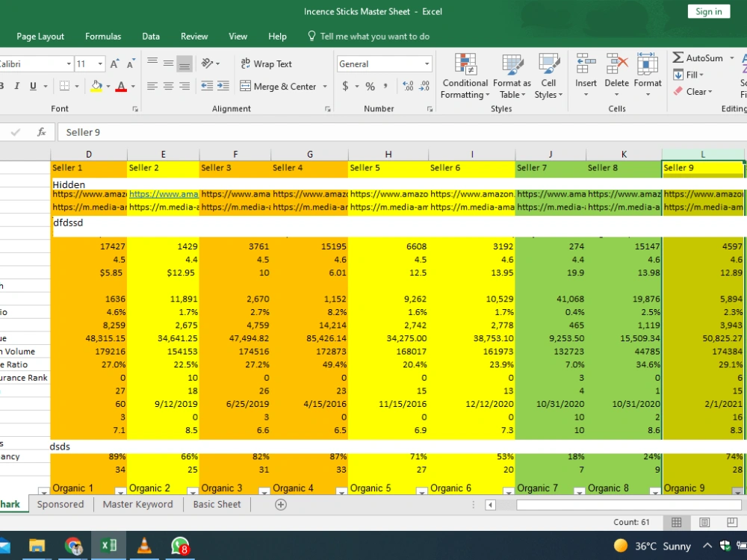Click Sign in button
747x560 pixels.
[708, 11]
